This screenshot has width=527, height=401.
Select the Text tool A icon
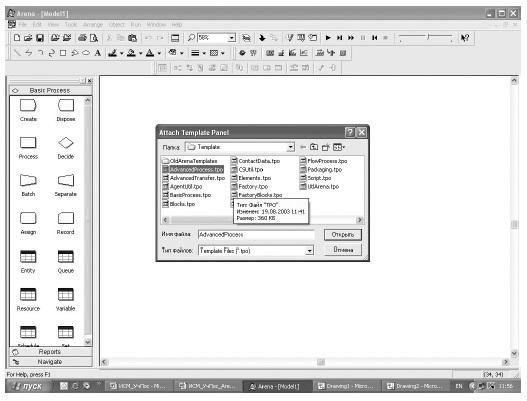(97, 53)
